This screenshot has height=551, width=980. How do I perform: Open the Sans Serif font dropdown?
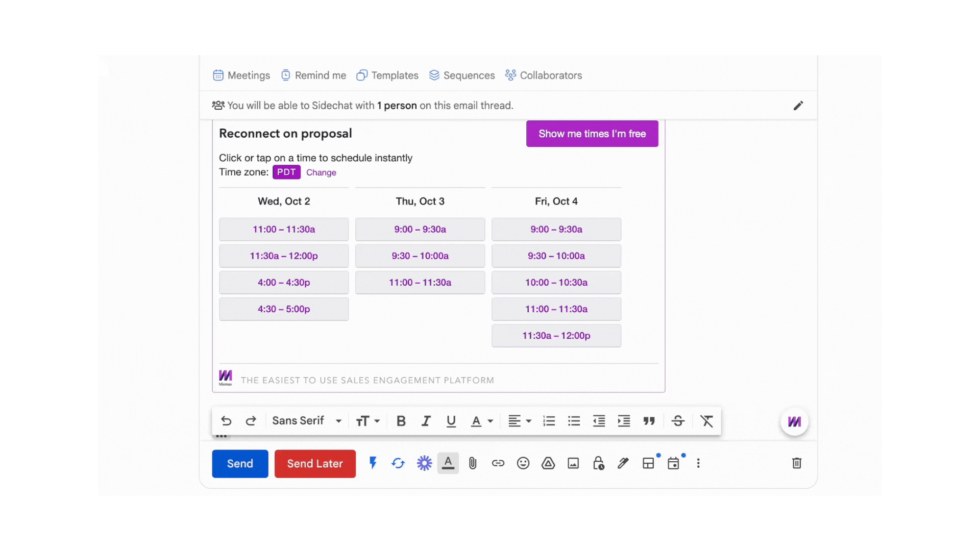coord(307,421)
